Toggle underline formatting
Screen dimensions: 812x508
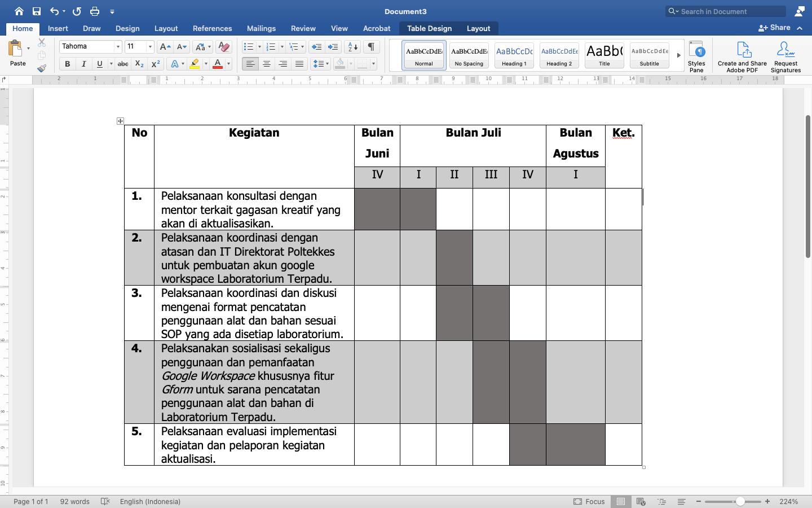99,64
